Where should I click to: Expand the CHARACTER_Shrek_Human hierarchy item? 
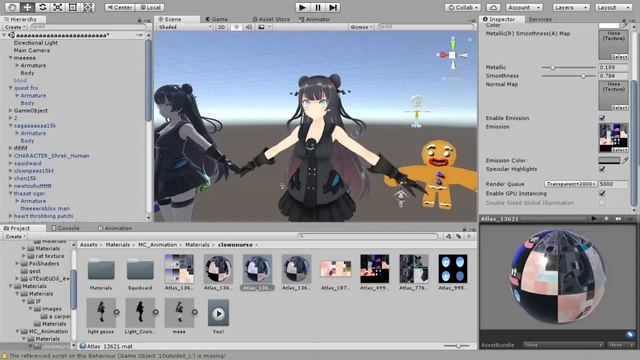[x=11, y=156]
